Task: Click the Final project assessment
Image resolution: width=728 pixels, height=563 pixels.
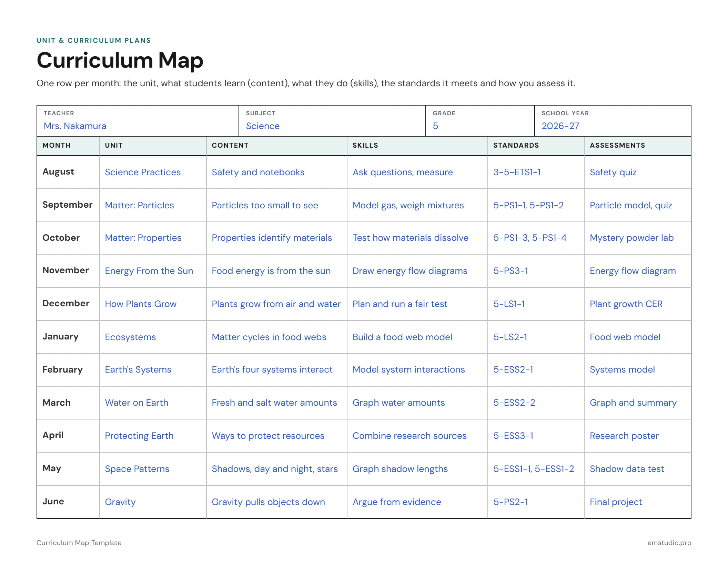Action: click(616, 502)
